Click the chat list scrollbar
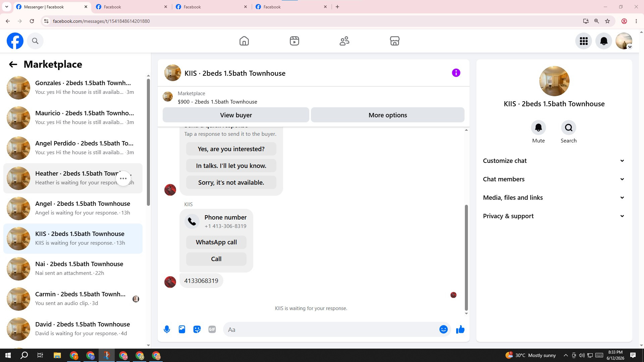 click(148, 142)
